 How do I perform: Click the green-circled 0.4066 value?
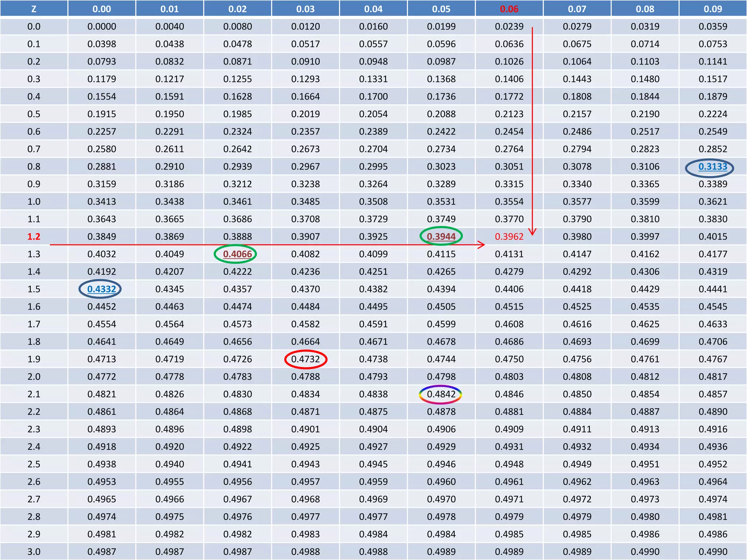tap(237, 254)
